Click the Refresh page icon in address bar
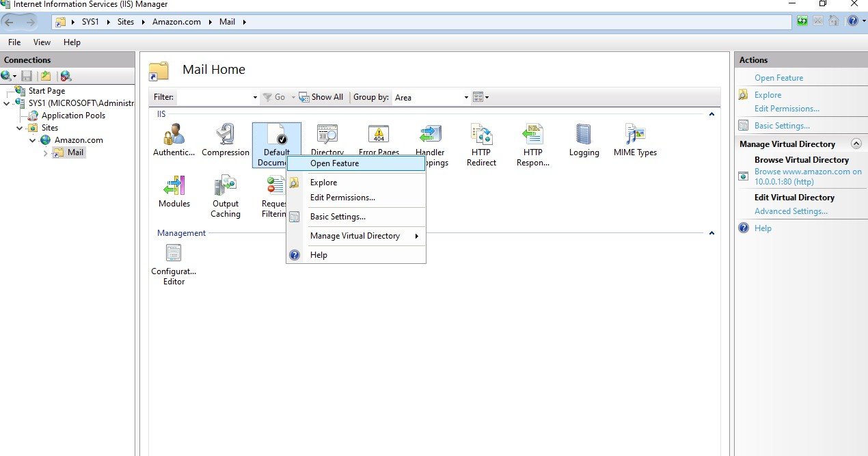This screenshot has height=456, width=868. pos(802,21)
